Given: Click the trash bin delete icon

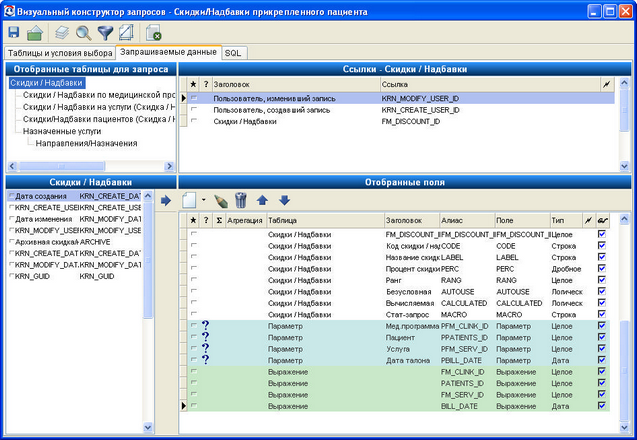Looking at the screenshot, I should coord(241,200).
